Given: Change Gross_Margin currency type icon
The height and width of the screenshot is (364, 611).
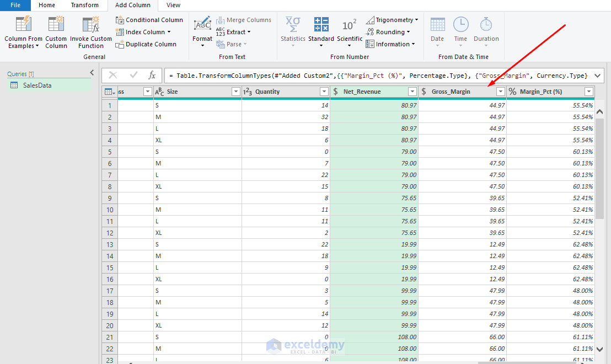Looking at the screenshot, I should pyautogui.click(x=424, y=92).
